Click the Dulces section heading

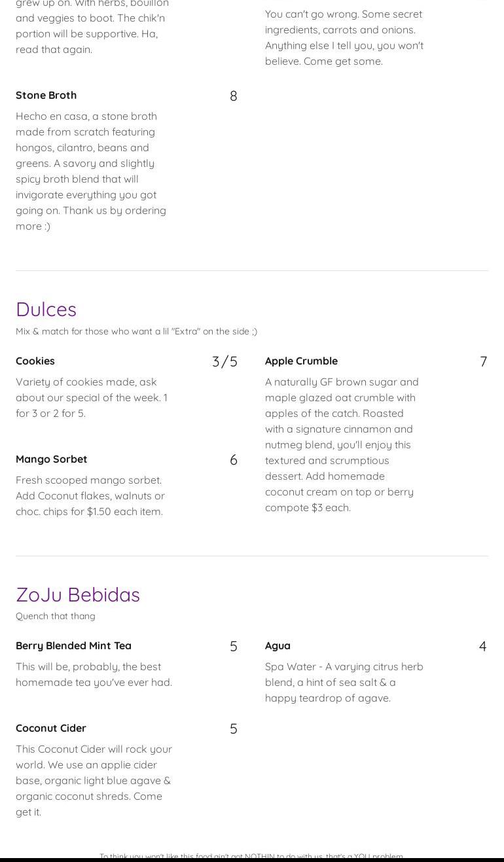[46, 309]
